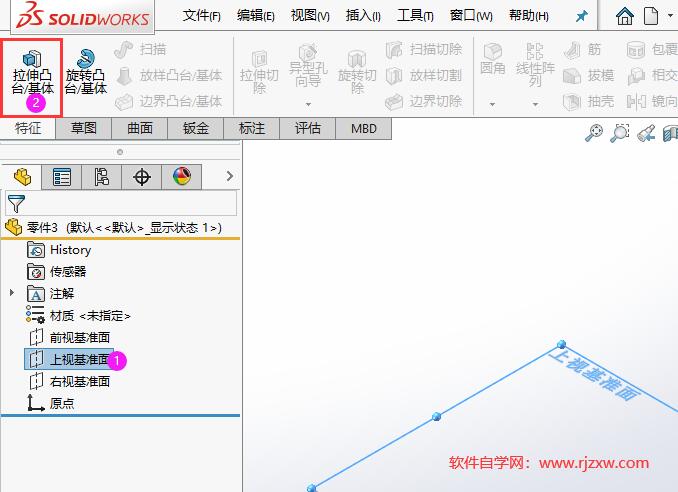Select the Draft (拔模) tool
678x492 pixels.
click(588, 76)
